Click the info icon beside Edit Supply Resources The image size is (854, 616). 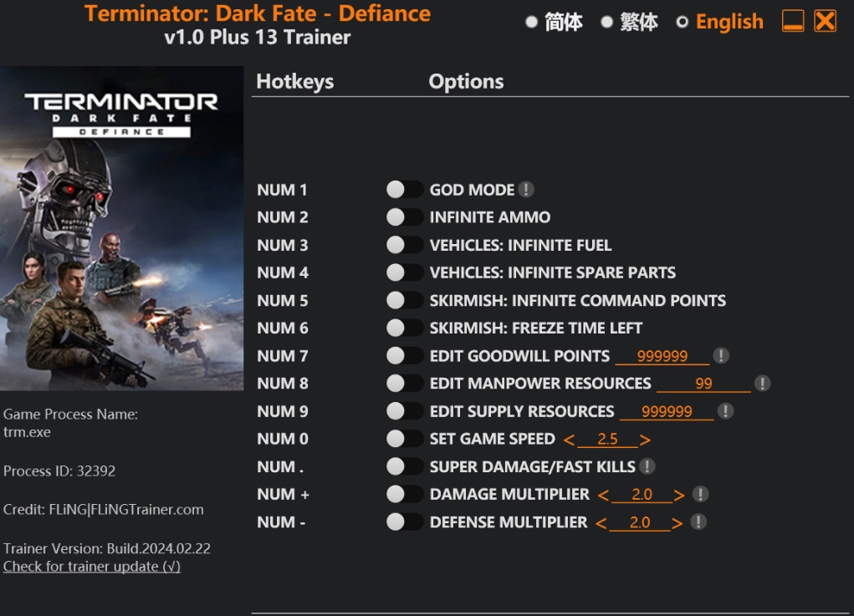pyautogui.click(x=725, y=411)
